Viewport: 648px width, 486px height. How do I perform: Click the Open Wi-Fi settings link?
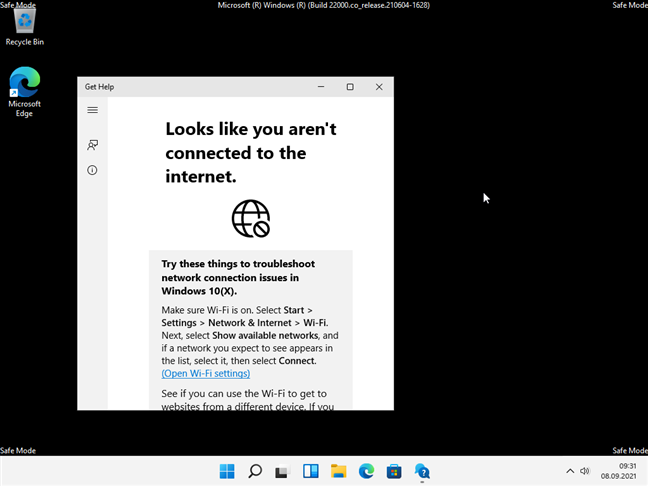coord(205,373)
